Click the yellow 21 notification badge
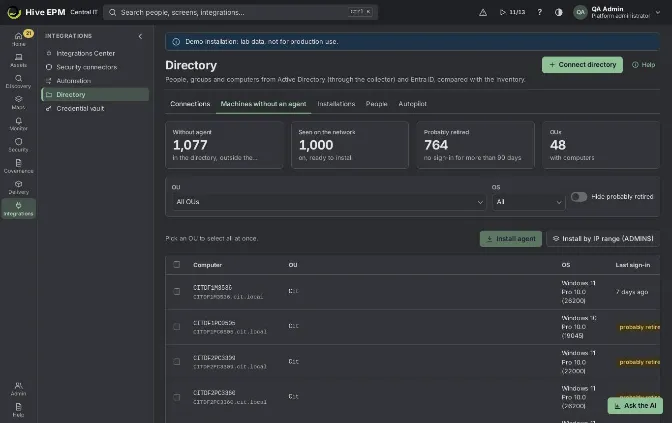Screen dimensions: 672x423 pyautogui.click(x=28, y=33)
